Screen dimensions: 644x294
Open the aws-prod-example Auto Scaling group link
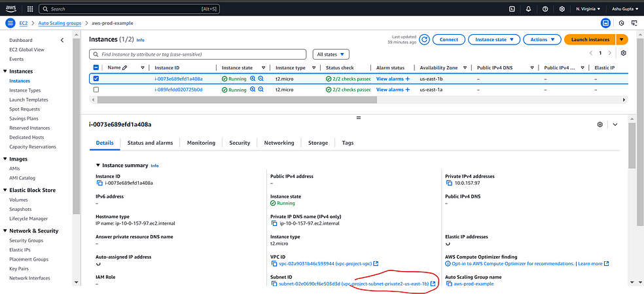[473, 284]
